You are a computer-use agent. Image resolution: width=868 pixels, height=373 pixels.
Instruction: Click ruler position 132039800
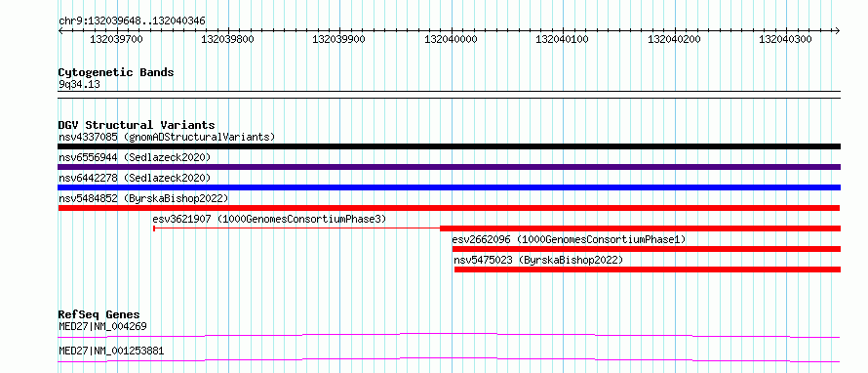[x=227, y=39]
